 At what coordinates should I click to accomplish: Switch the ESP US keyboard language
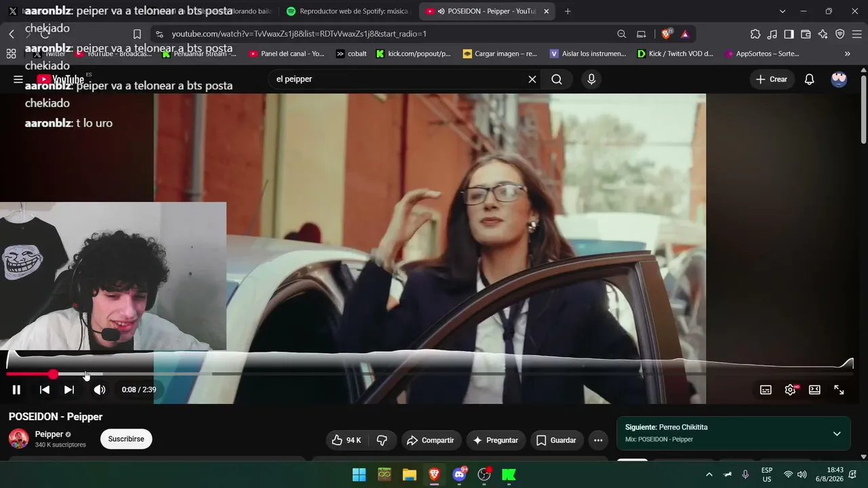coord(767,474)
